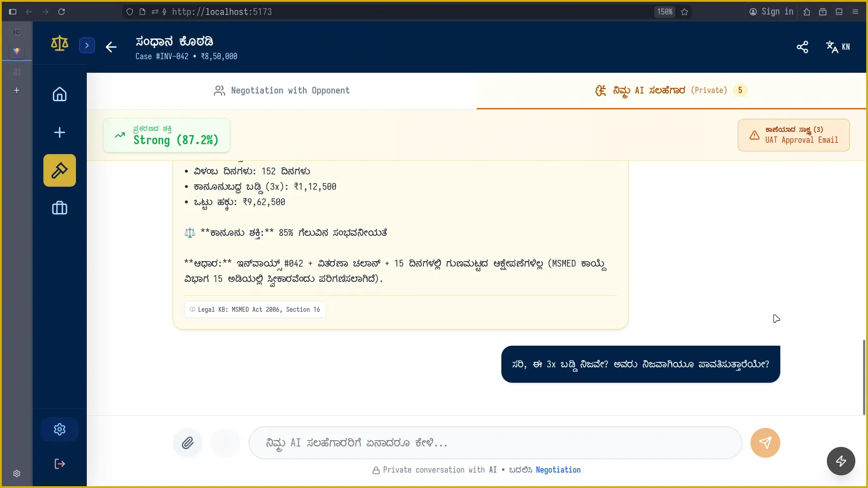Go home using the sidebar house icon

click(x=59, y=94)
